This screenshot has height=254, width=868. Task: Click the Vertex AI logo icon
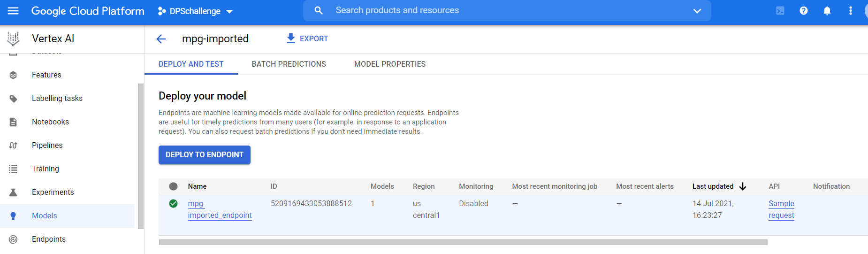click(13, 38)
